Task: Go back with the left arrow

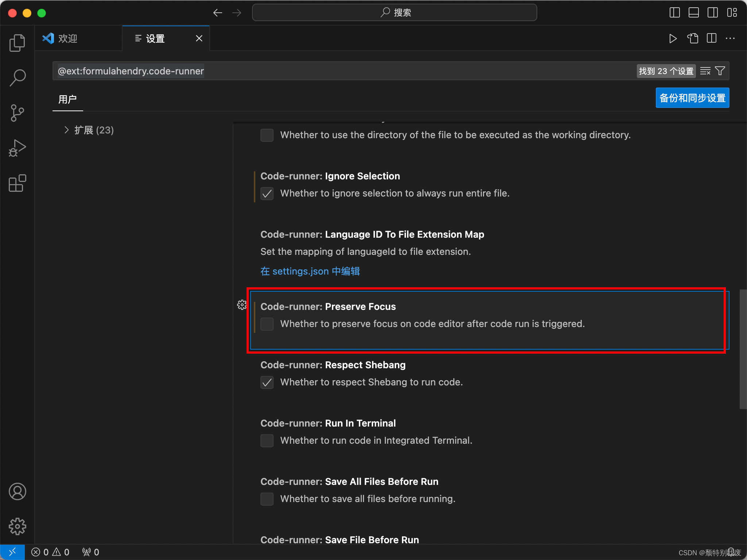Action: (x=218, y=13)
